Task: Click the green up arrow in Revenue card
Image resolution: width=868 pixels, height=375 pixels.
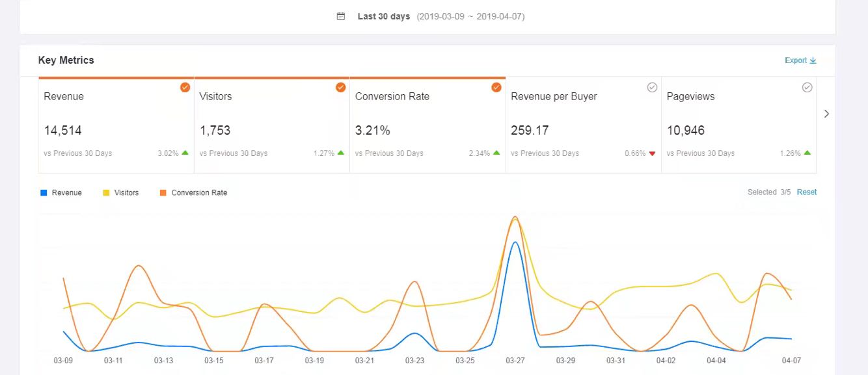Action: (185, 153)
